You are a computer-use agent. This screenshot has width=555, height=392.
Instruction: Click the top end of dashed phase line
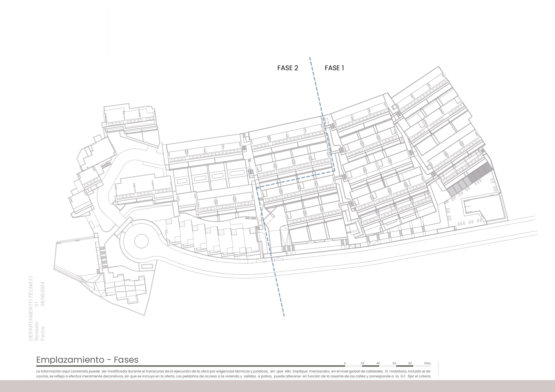[x=310, y=58]
